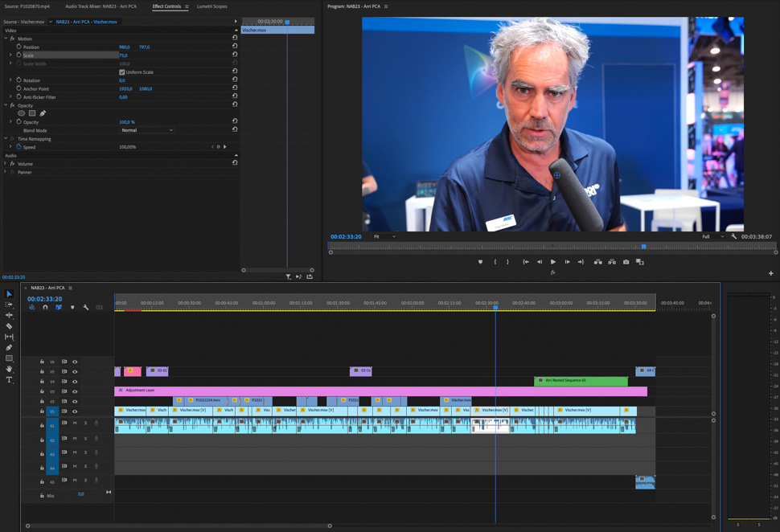Step back one frame in Program monitor

[x=540, y=262]
